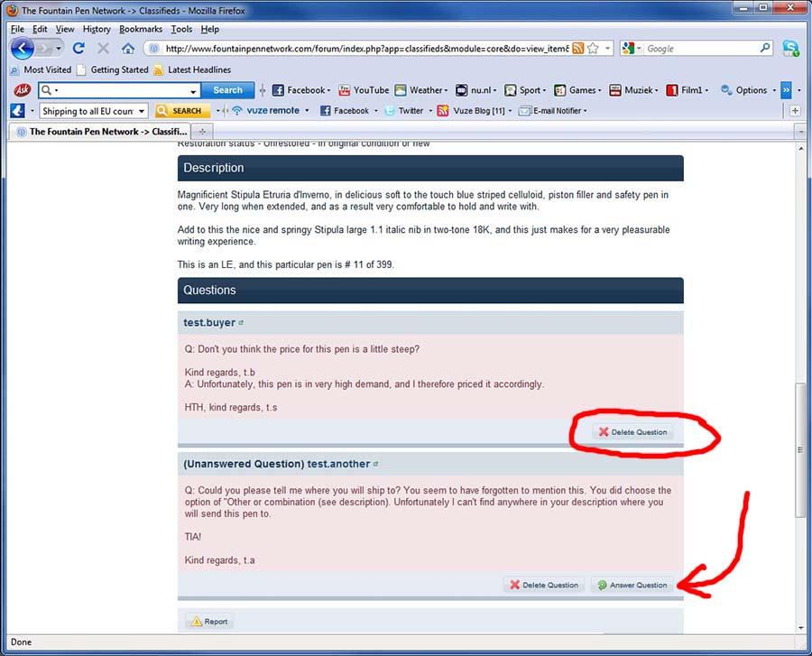The height and width of the screenshot is (656, 812).
Task: Click the browser Back arrow button
Action: pos(23,49)
